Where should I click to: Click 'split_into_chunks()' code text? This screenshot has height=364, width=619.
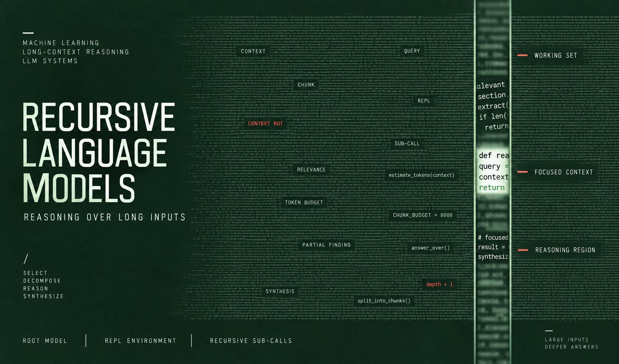[384, 301]
